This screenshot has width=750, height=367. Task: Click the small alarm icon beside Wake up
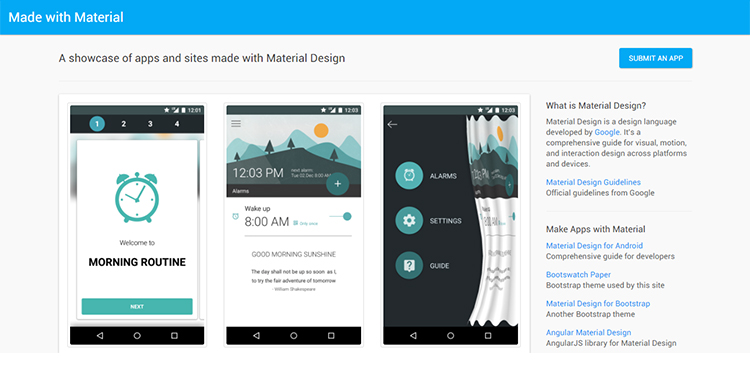click(x=235, y=216)
